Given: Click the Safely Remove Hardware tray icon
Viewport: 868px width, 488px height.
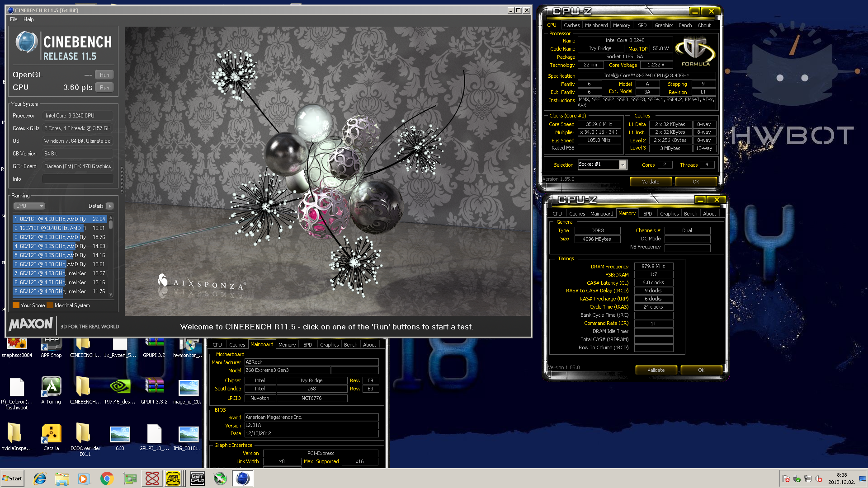Looking at the screenshot, I should pyautogui.click(x=797, y=479).
